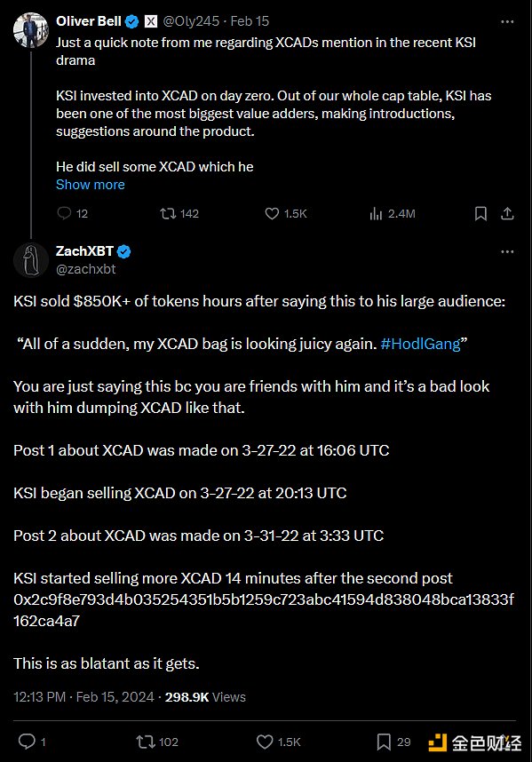
Task: Open ZachXBT's profile avatar
Action: click(30, 260)
